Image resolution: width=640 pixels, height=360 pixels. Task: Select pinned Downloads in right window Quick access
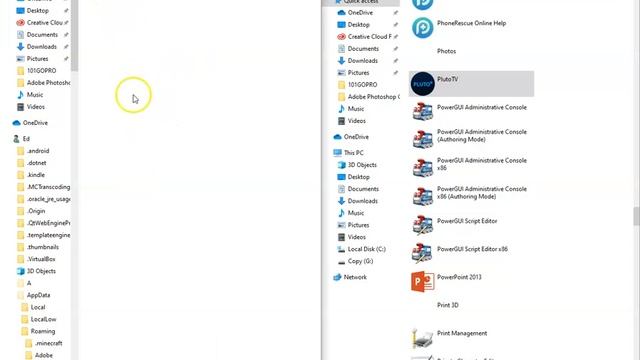click(x=362, y=61)
